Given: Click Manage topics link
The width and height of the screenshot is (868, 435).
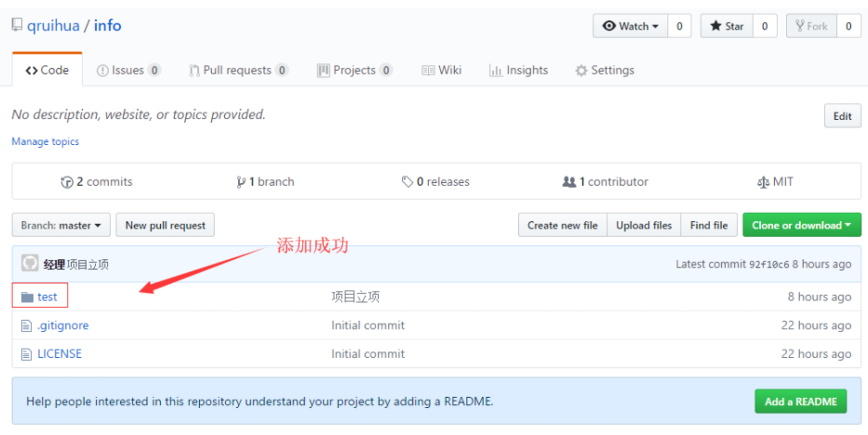Looking at the screenshot, I should tap(46, 141).
